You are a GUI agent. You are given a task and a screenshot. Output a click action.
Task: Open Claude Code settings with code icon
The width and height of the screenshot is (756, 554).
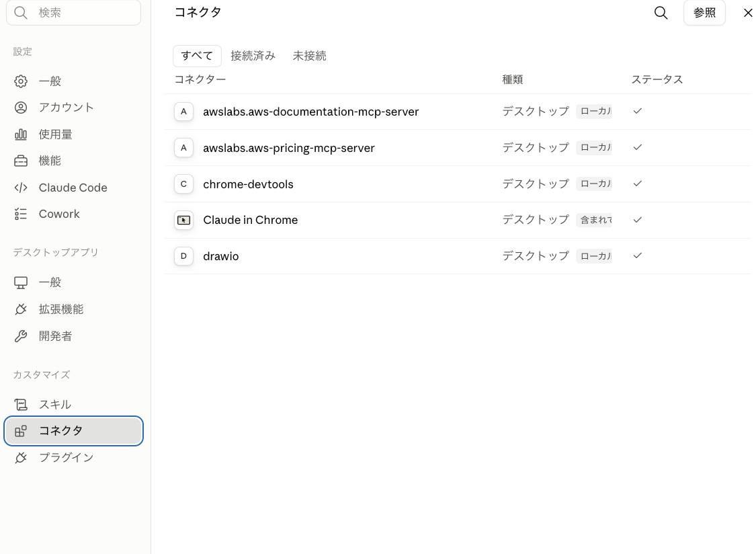tap(73, 187)
